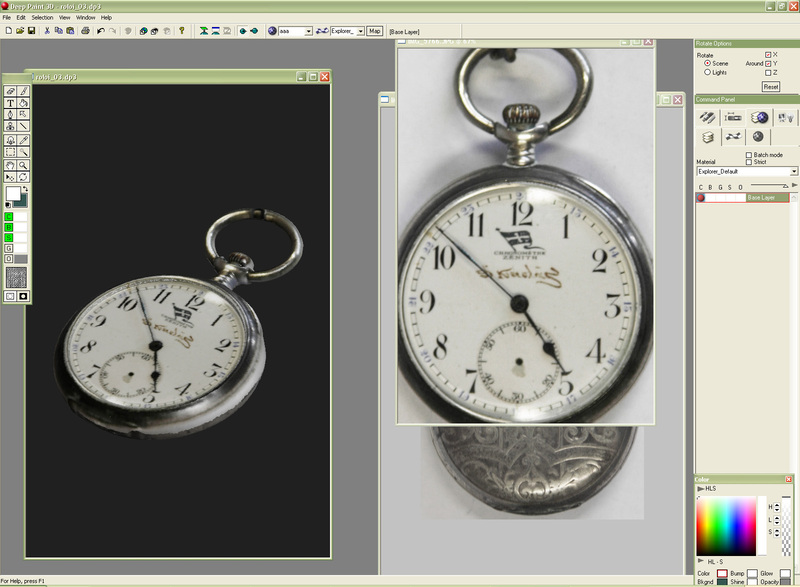Viewport: 800px width, 587px height.
Task: Click the Map button
Action: (x=375, y=31)
